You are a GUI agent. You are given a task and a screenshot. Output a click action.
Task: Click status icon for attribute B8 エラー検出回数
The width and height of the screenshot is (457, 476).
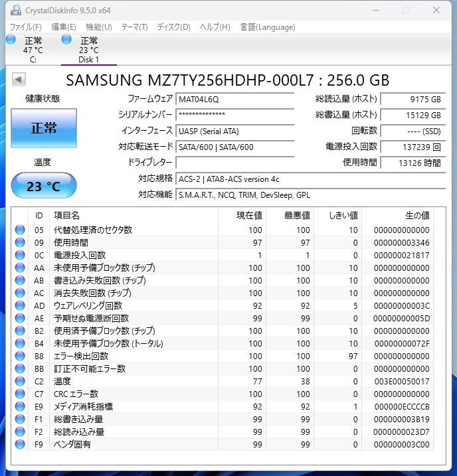pyautogui.click(x=20, y=356)
